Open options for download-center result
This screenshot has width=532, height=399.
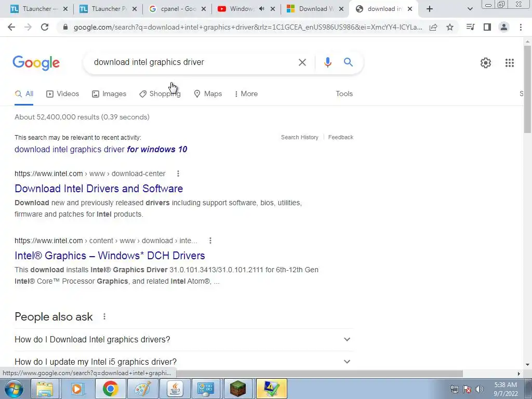[178, 174]
